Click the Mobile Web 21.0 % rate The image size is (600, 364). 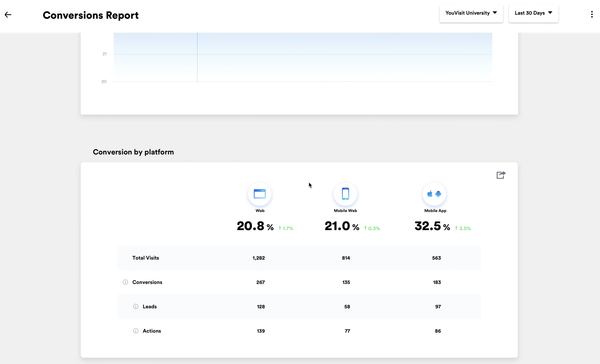[342, 226]
